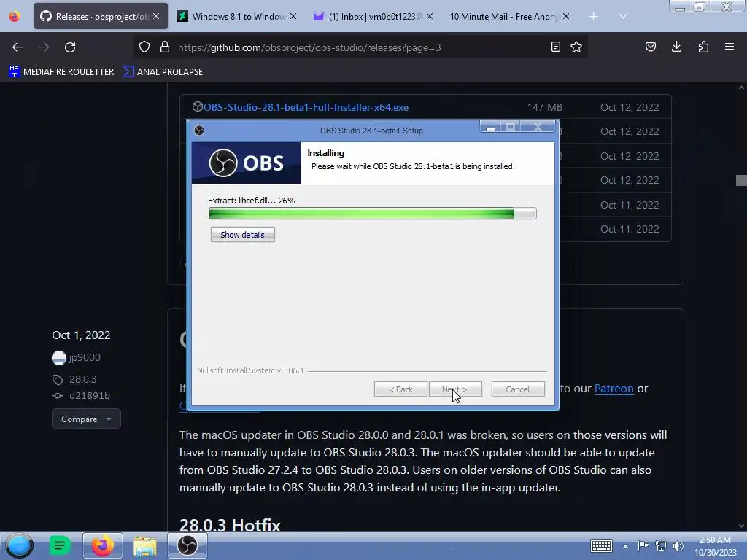Cancel the OBS Studio installation
This screenshot has width=747, height=560.
click(518, 389)
